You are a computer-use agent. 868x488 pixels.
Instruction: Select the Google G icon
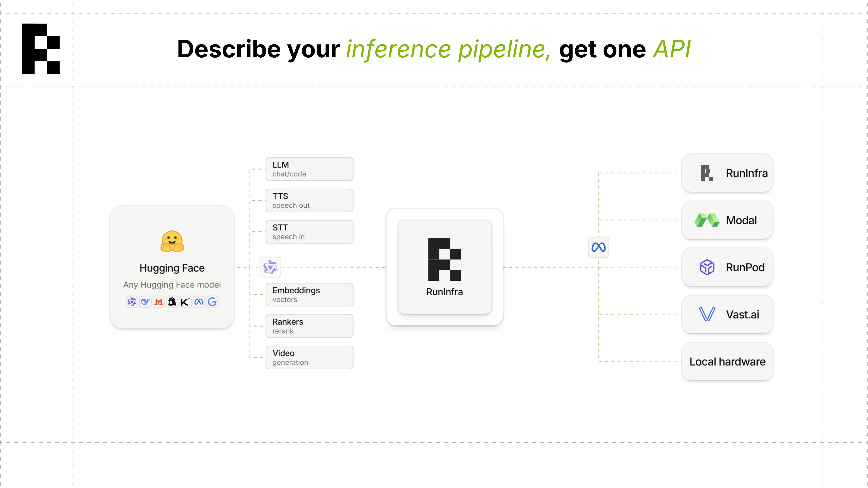coord(212,302)
